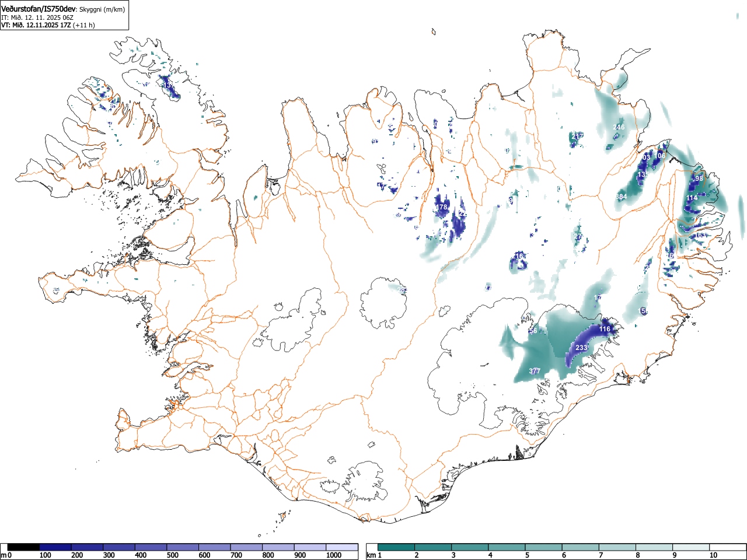The image size is (747, 560).
Task: Click the '233' visibility value over Vatnajökull
Action: [x=581, y=348]
